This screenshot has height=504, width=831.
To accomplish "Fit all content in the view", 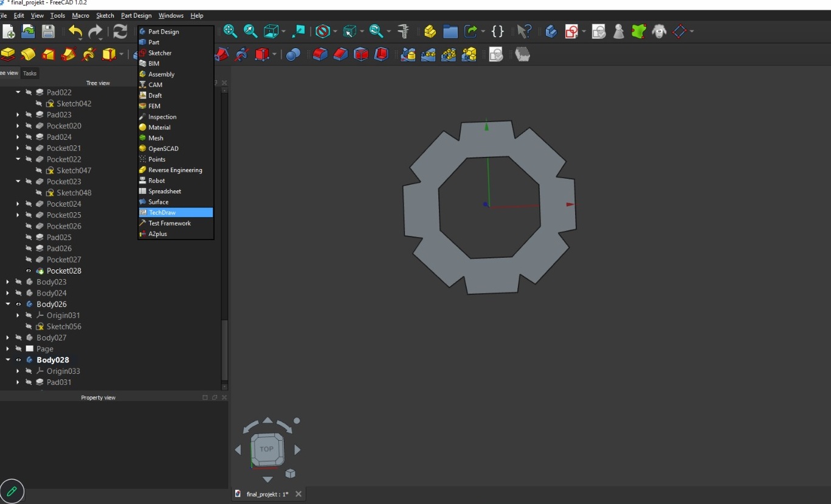I will pyautogui.click(x=230, y=31).
